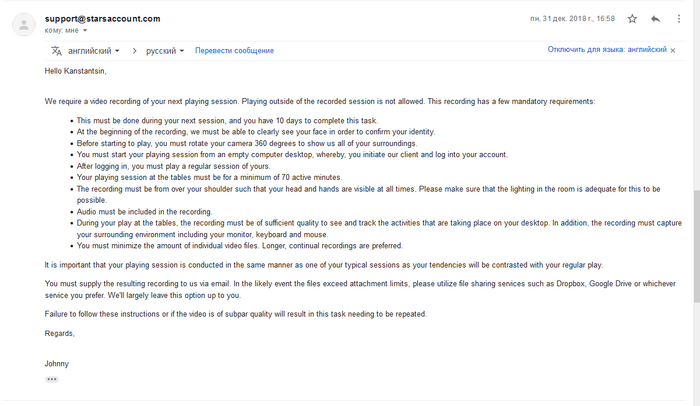Click the scrollbar down arrow

pos(696,401)
